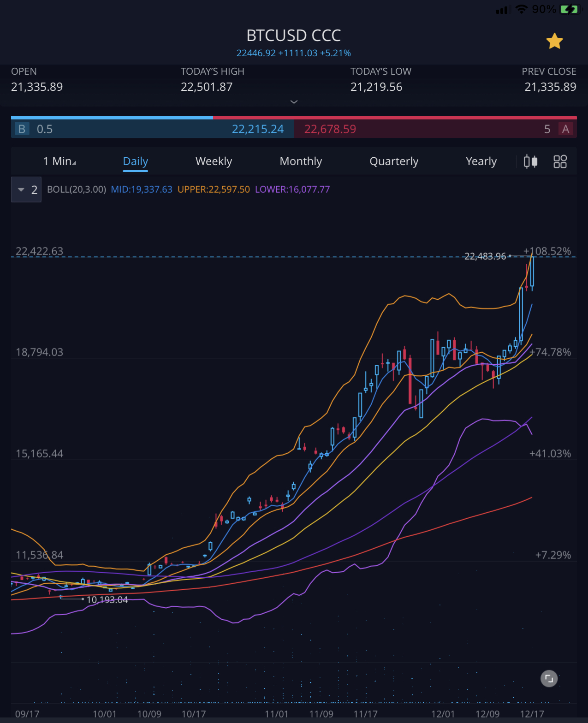The height and width of the screenshot is (723, 588).
Task: Open the candlestick chart type icon
Action: click(x=531, y=161)
